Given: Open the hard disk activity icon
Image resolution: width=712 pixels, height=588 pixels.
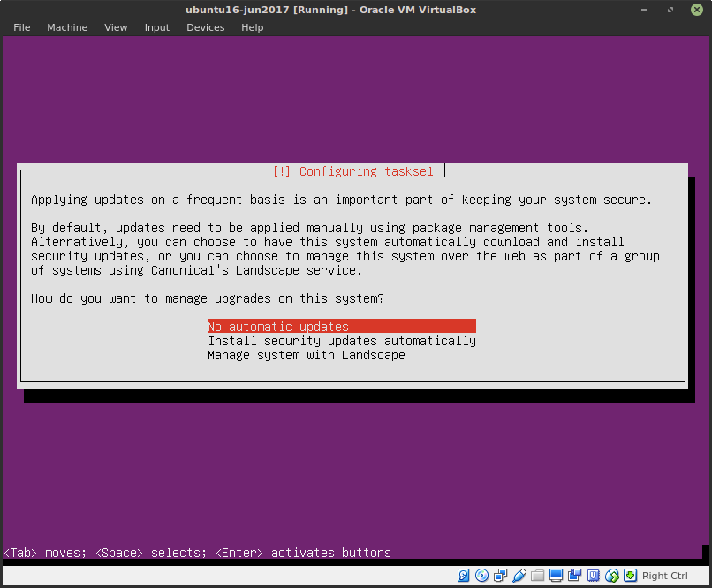Looking at the screenshot, I should (x=462, y=576).
